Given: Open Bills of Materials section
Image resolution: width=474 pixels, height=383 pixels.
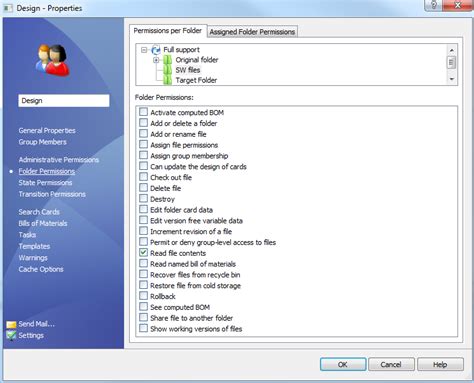Looking at the screenshot, I should (43, 223).
